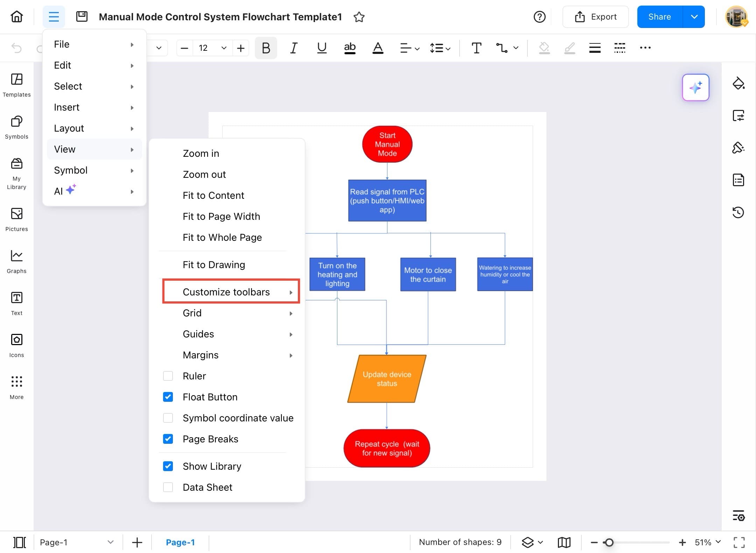Open the font size dropdown

pyautogui.click(x=224, y=48)
